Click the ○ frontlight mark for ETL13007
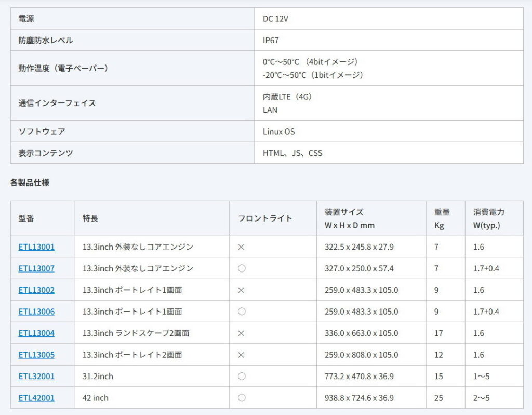 tap(242, 268)
